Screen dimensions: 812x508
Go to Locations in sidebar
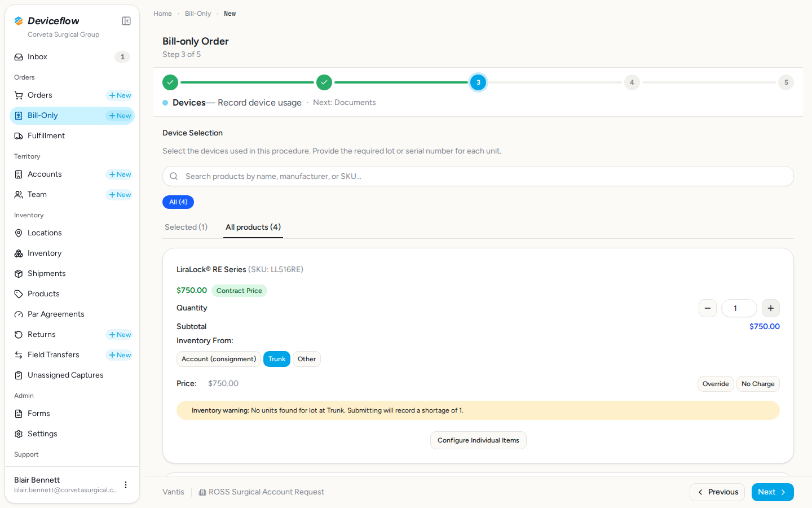click(x=72, y=233)
